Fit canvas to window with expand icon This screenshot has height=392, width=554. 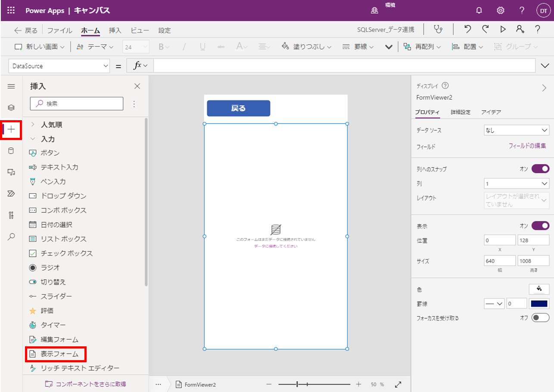point(398,384)
